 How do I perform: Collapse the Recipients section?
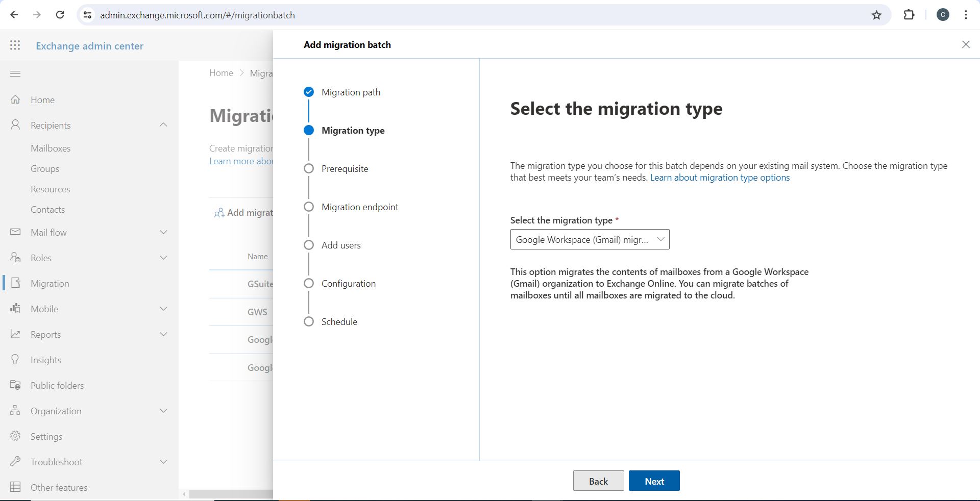[163, 125]
